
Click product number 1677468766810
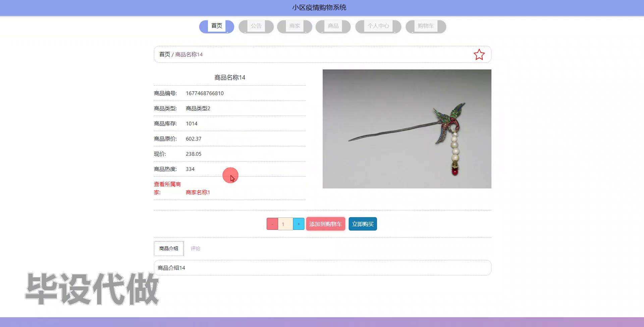(x=205, y=93)
